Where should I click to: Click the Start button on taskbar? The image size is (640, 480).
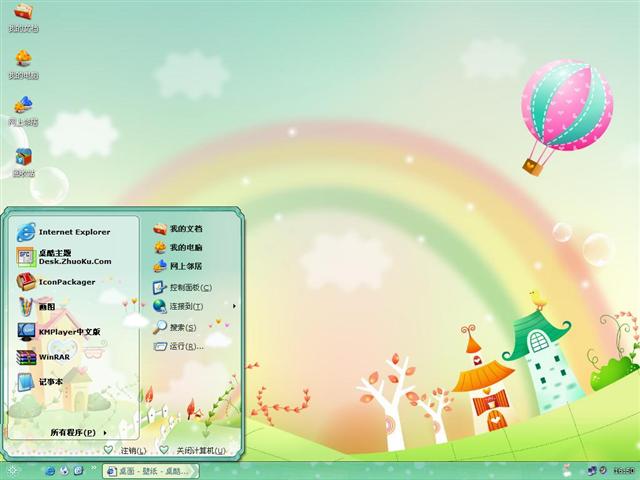(11, 471)
